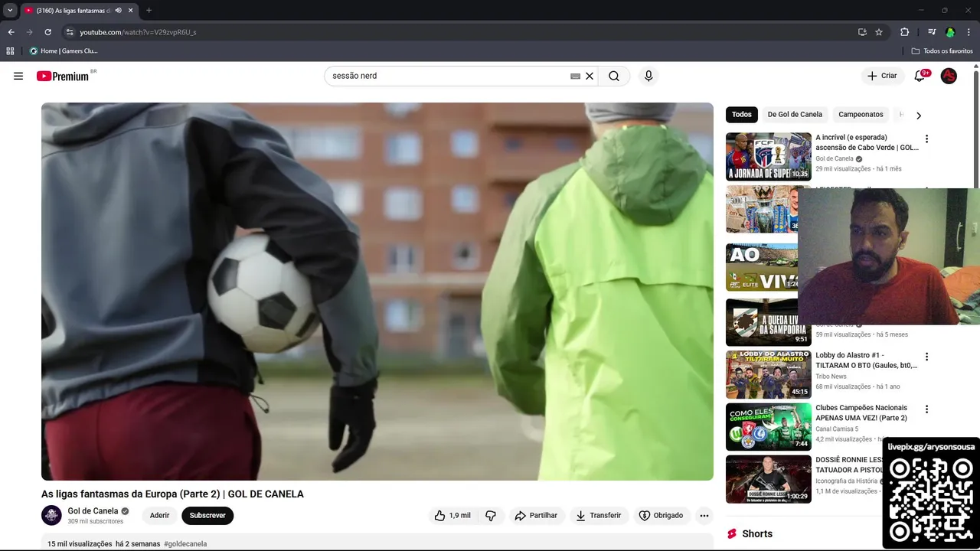Install app icon in address bar
The width and height of the screenshot is (980, 551).
[x=862, y=32]
